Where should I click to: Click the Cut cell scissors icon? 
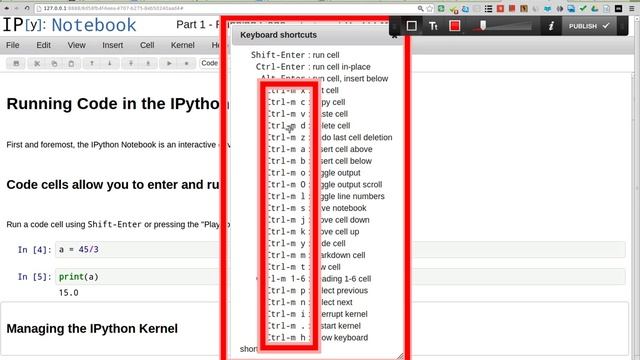click(x=37, y=63)
